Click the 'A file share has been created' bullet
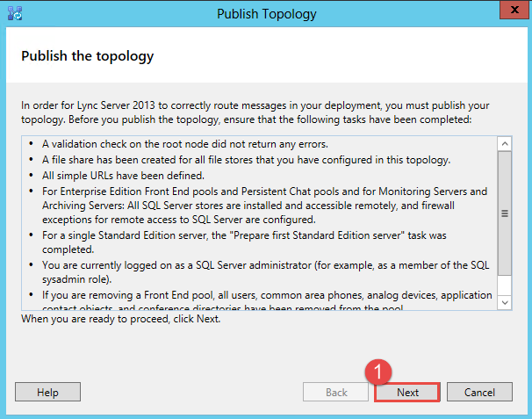 [246, 160]
